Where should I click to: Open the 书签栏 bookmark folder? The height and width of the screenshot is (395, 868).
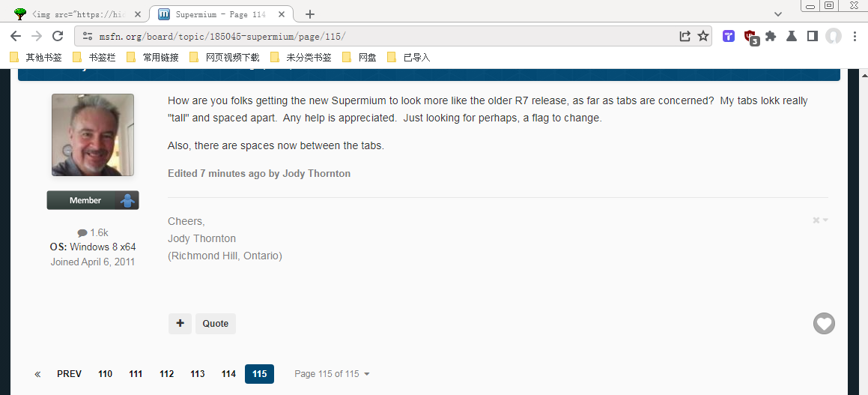coord(94,57)
